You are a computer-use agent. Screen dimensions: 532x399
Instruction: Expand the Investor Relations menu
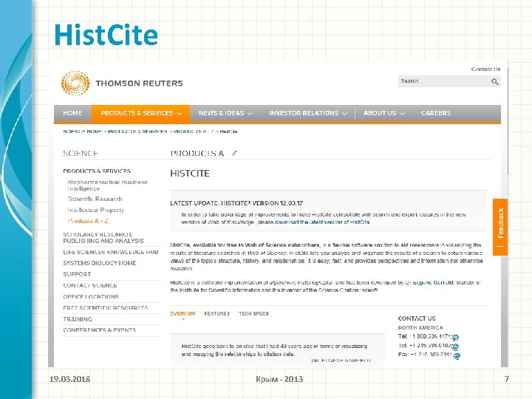pyautogui.click(x=307, y=113)
